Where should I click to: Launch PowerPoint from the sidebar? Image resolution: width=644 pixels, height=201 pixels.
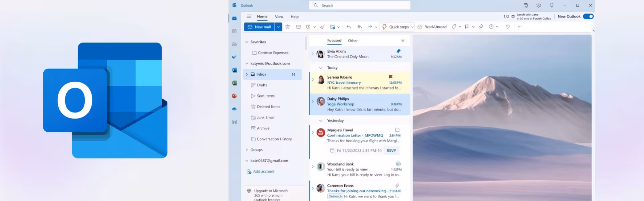234,96
